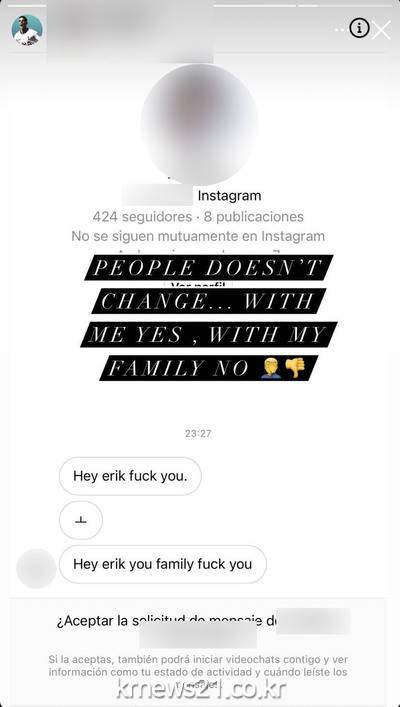Viewport: 400px width, 707px height.
Task: Tap the "¿Aceptar la solicitud de mensaje" prompt
Action: (x=166, y=621)
